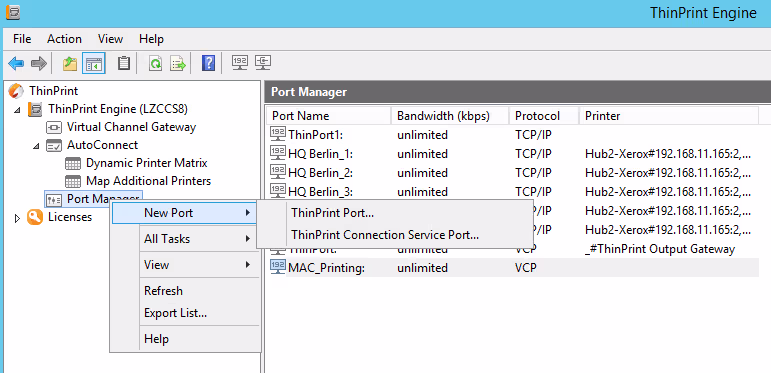
Task: Select the ThinPort1: port name
Action: tap(315, 135)
